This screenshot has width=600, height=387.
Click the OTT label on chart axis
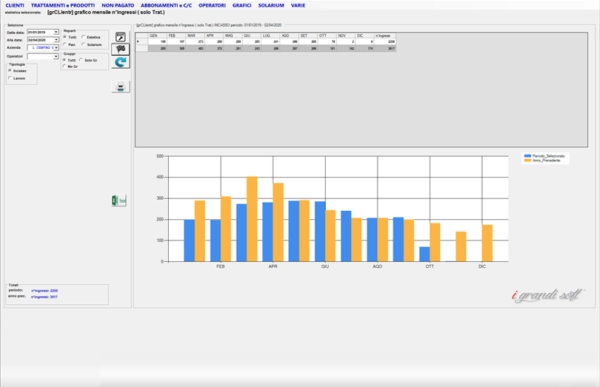point(430,266)
